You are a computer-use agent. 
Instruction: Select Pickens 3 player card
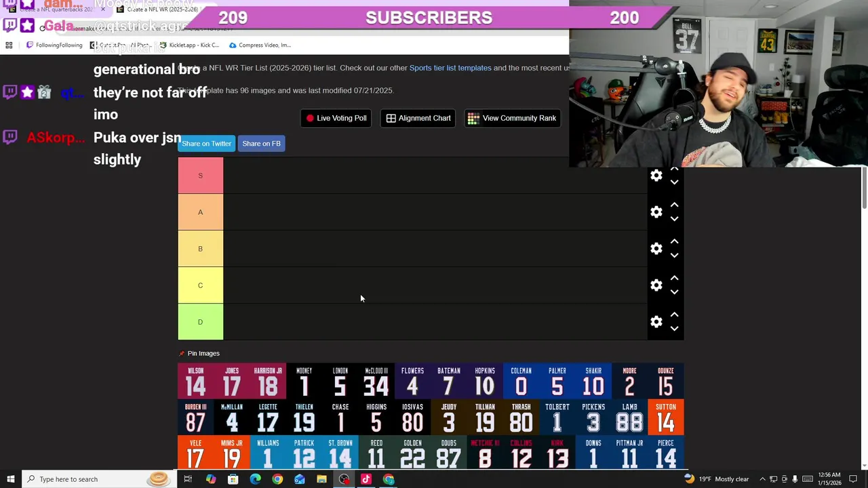click(x=593, y=417)
